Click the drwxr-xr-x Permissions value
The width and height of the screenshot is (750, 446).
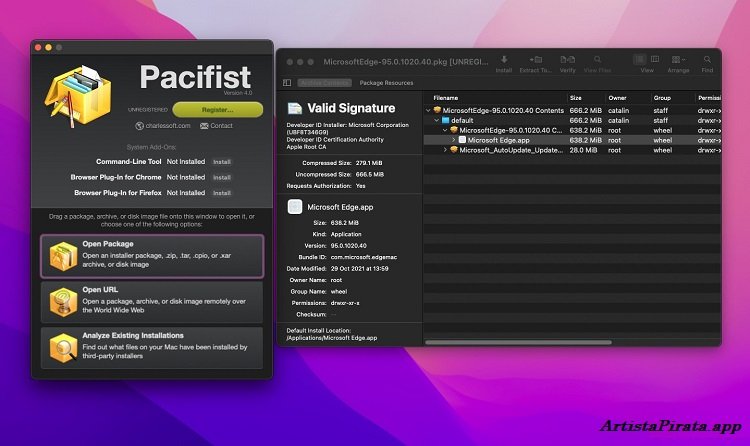pyautogui.click(x=345, y=303)
